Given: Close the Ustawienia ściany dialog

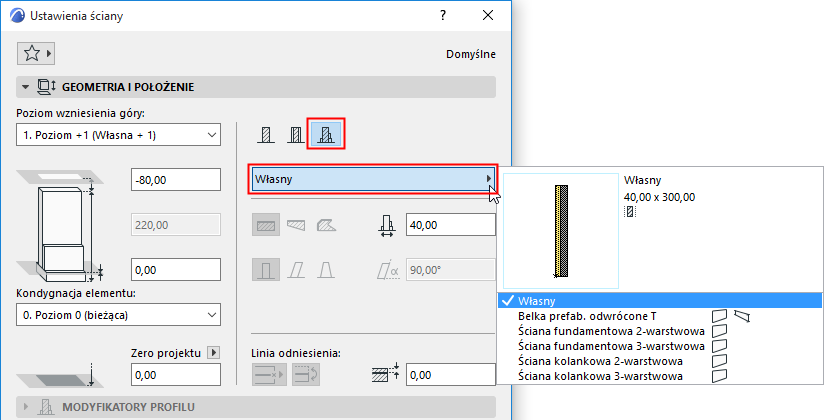Looking at the screenshot, I should (x=488, y=15).
